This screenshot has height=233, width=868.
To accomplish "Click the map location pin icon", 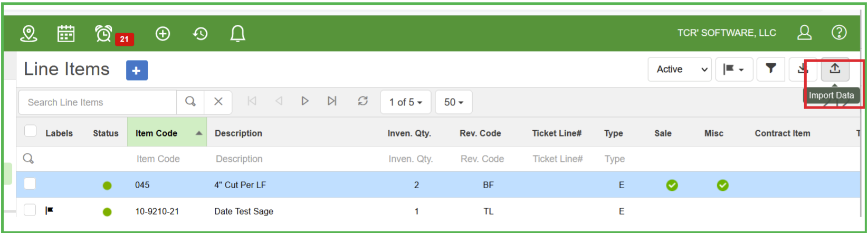I will (x=28, y=34).
